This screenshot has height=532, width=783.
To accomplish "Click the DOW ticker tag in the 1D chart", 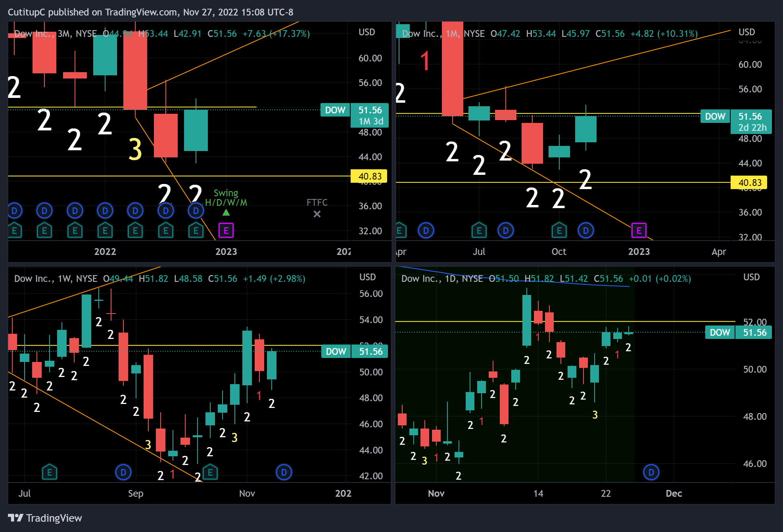I will coord(720,333).
